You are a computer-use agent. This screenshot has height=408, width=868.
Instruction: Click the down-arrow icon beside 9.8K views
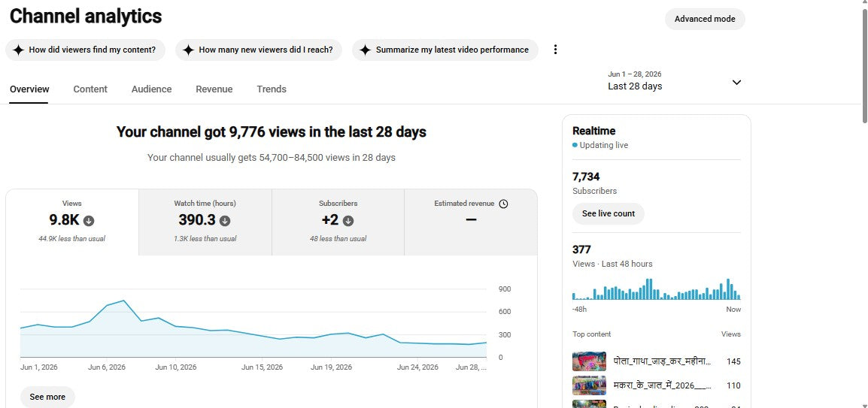pyautogui.click(x=89, y=221)
